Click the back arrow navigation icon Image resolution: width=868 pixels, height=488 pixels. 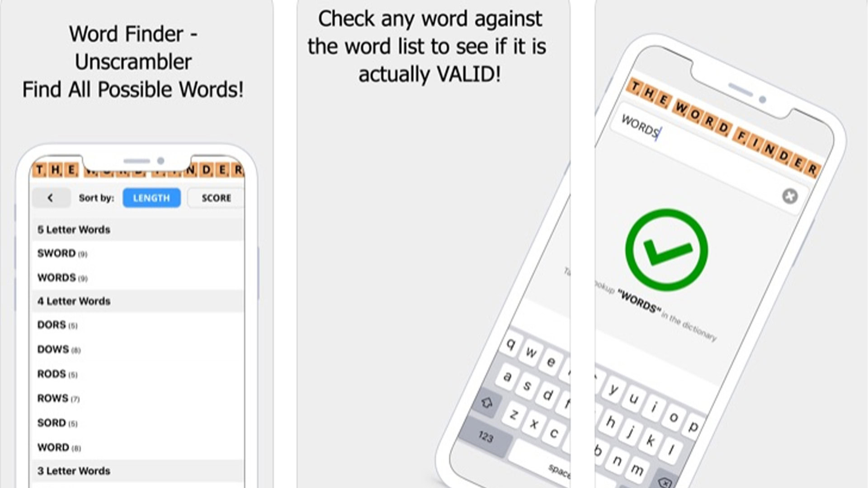(50, 198)
